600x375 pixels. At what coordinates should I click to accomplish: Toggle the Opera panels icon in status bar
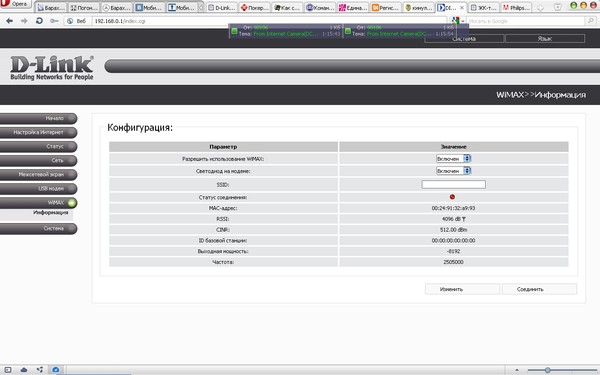tap(8, 370)
